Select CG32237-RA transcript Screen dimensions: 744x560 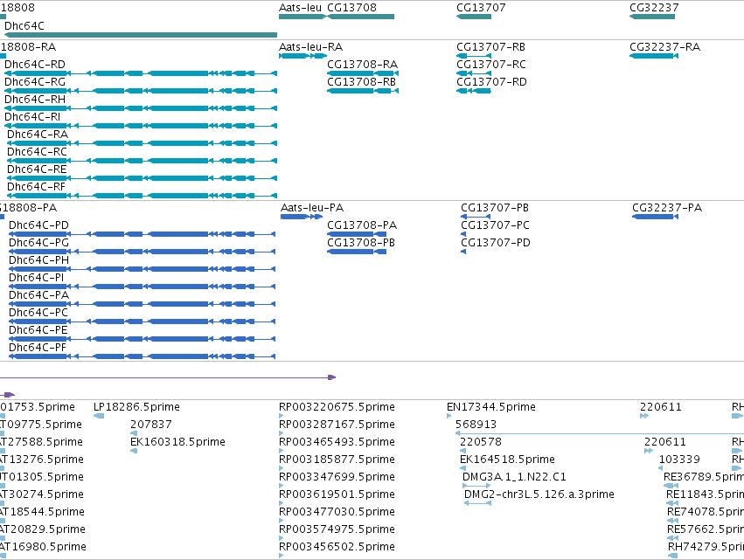(x=654, y=56)
